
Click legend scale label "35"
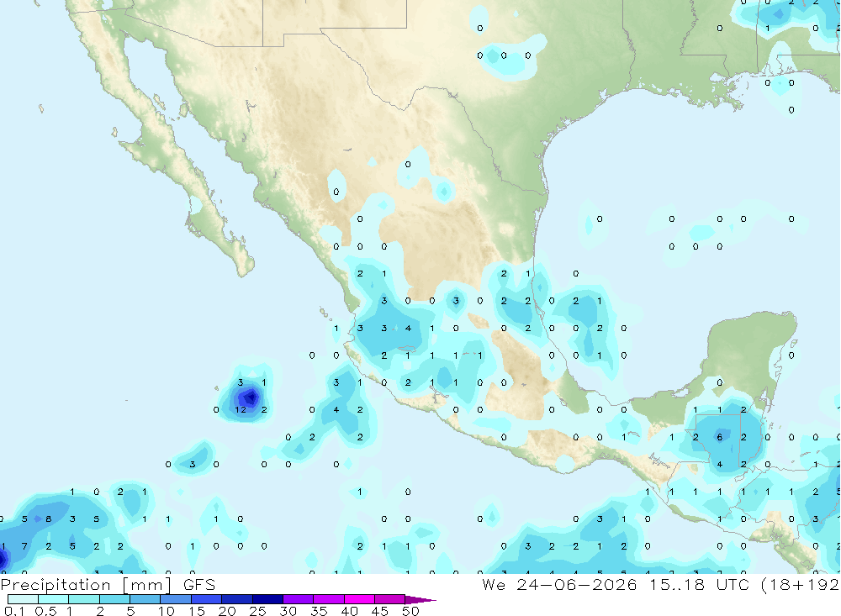pyautogui.click(x=319, y=611)
